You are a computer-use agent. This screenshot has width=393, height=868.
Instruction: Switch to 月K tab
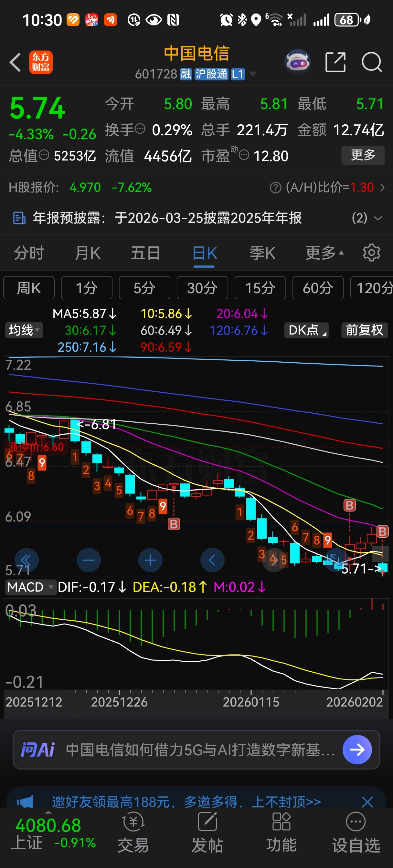tap(88, 253)
